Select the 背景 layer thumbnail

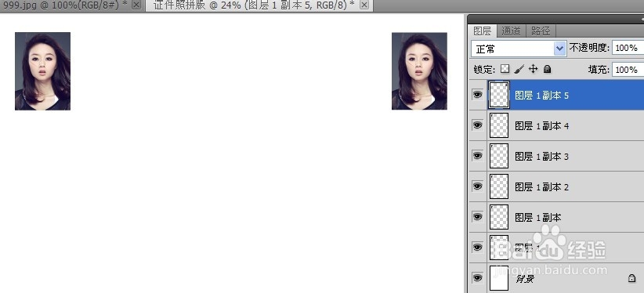coord(499,278)
